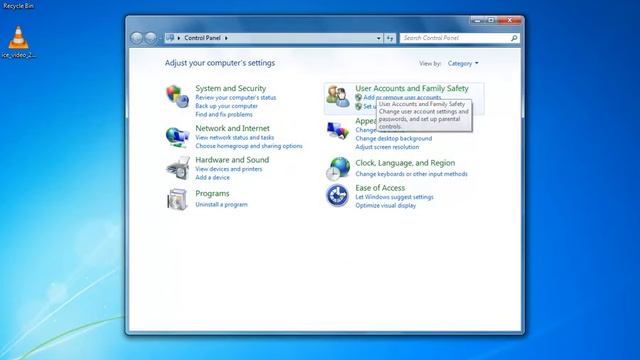Click shield icon beside Add or remove user accounts
Viewport: 640px width, 360px height.
point(358,98)
